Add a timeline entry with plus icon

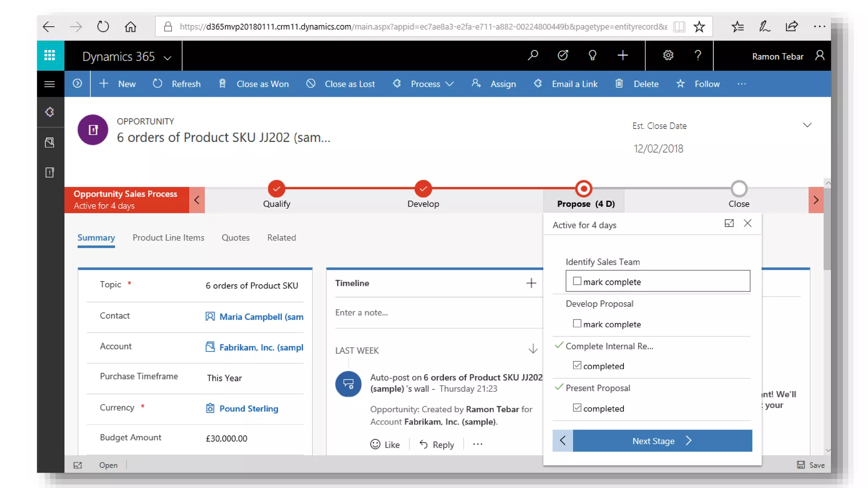[531, 283]
